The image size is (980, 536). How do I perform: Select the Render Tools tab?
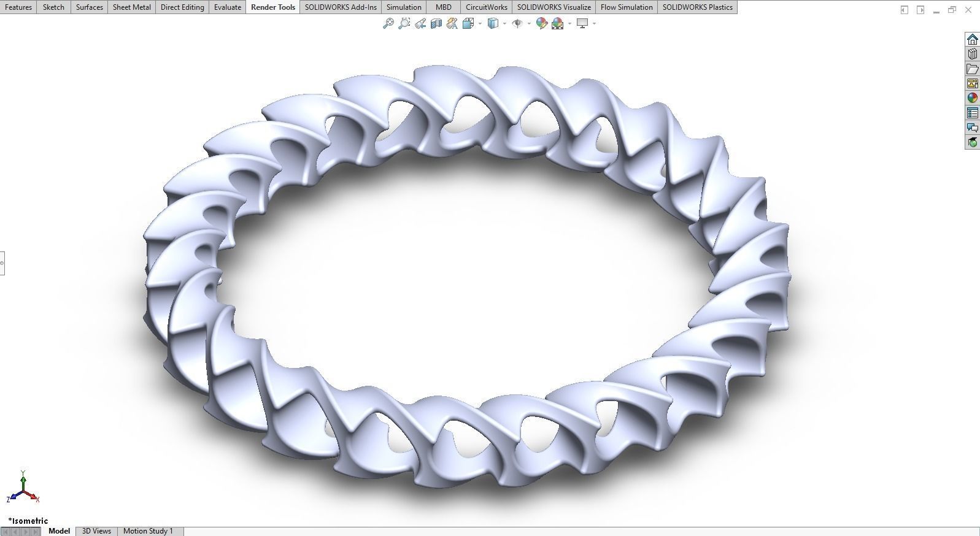[273, 7]
